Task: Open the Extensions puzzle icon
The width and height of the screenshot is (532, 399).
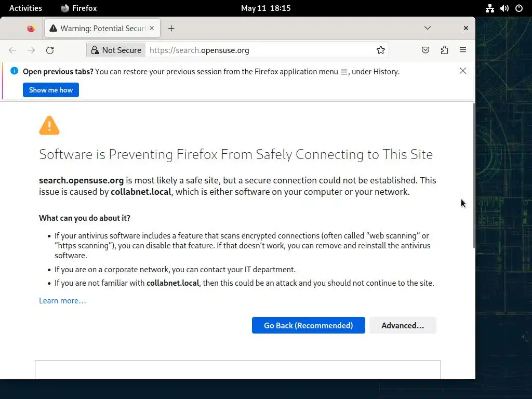Action: (x=444, y=50)
